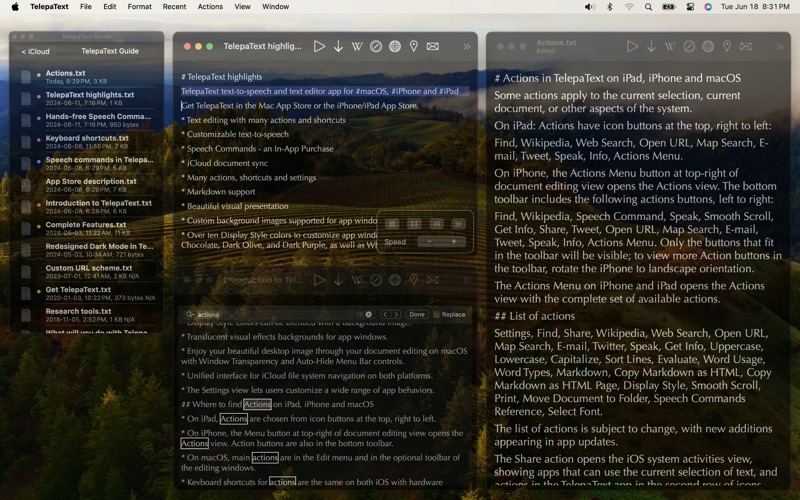Click Map Search pin in Actions.txt window
This screenshot has width=800, height=500.
pos(727,46)
